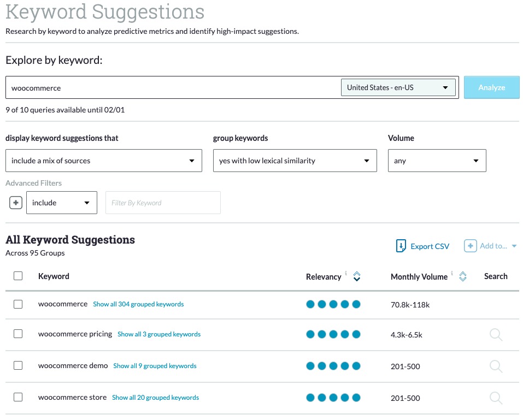Check the woocommerce store checkbox
The height and width of the screenshot is (420, 523).
click(x=18, y=397)
